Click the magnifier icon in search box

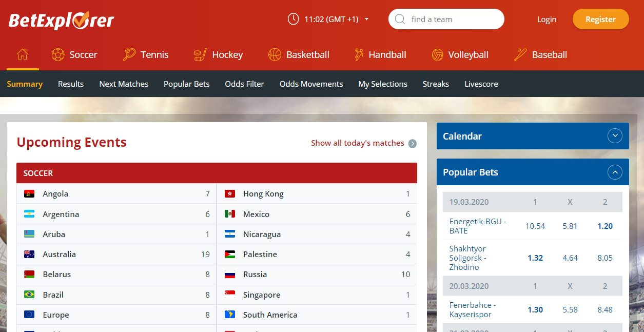(x=400, y=19)
